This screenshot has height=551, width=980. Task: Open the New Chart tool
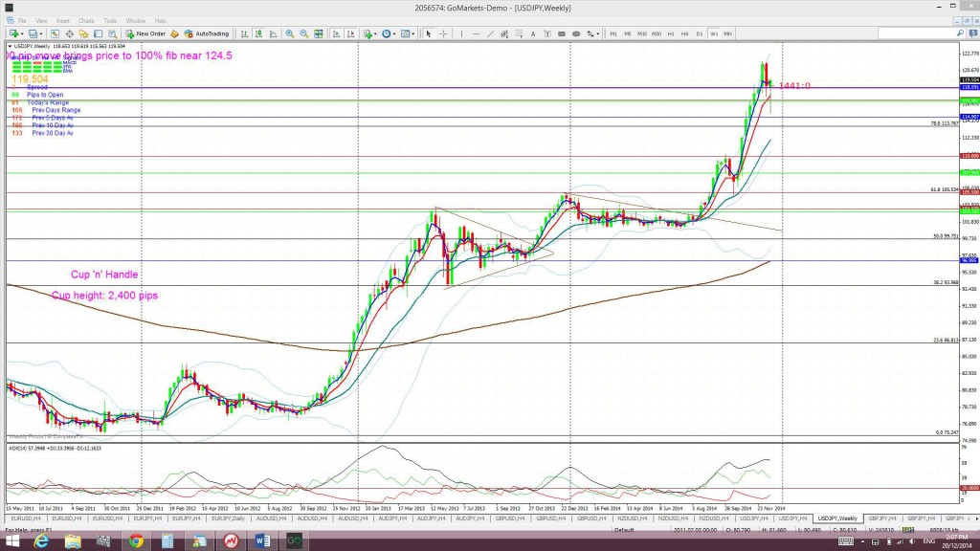point(13,33)
